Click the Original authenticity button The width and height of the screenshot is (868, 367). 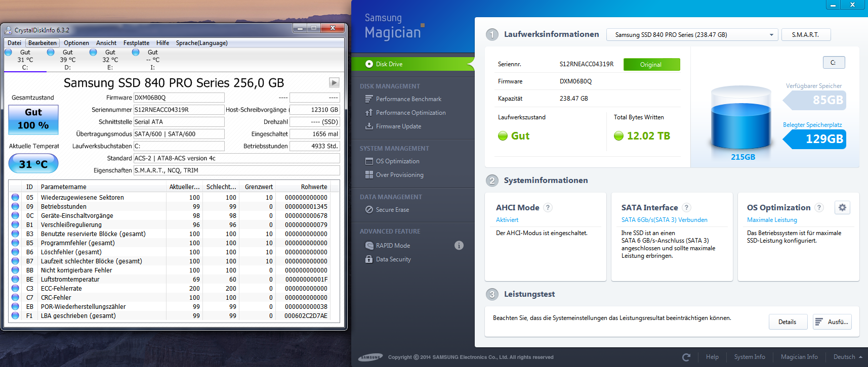651,65
